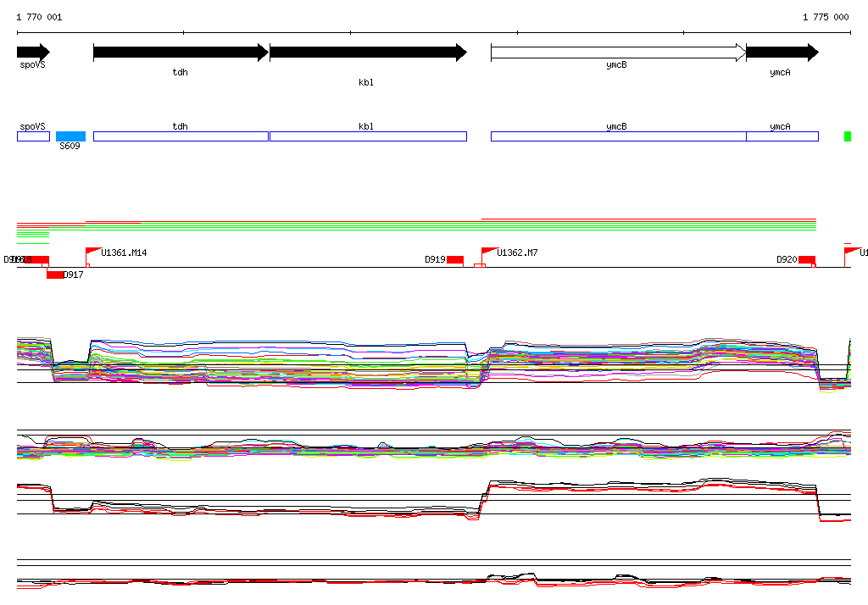Click the ymcA label above the blue box
The width and height of the screenshot is (868, 605).
click(x=780, y=127)
